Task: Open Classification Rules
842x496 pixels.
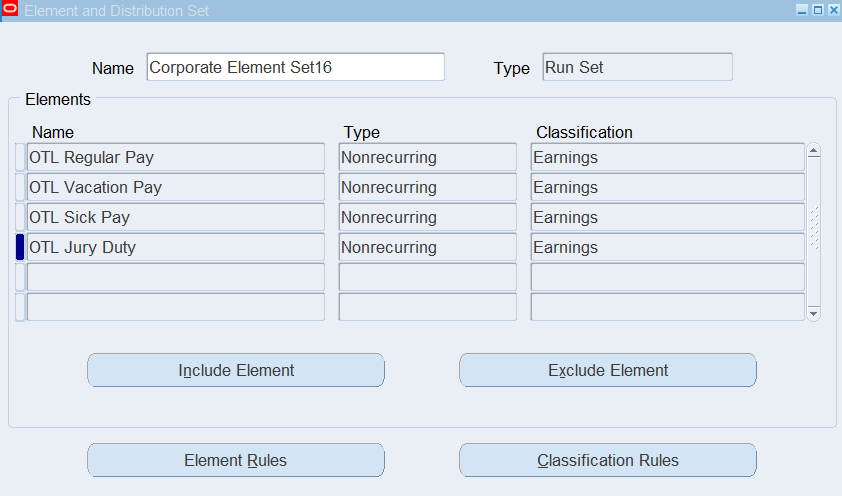Action: (607, 460)
